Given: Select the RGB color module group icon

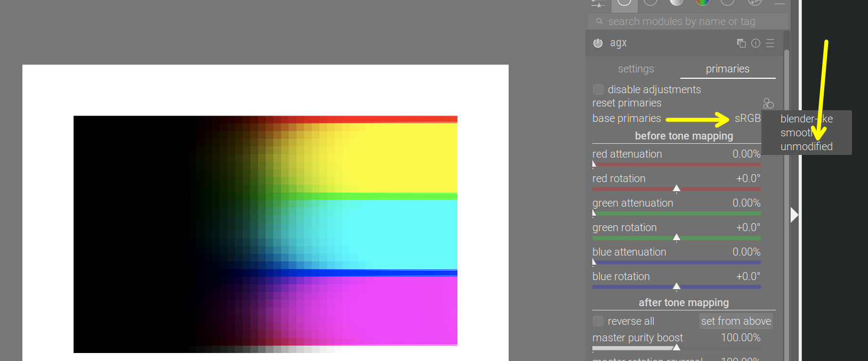Looking at the screenshot, I should pos(702,2).
